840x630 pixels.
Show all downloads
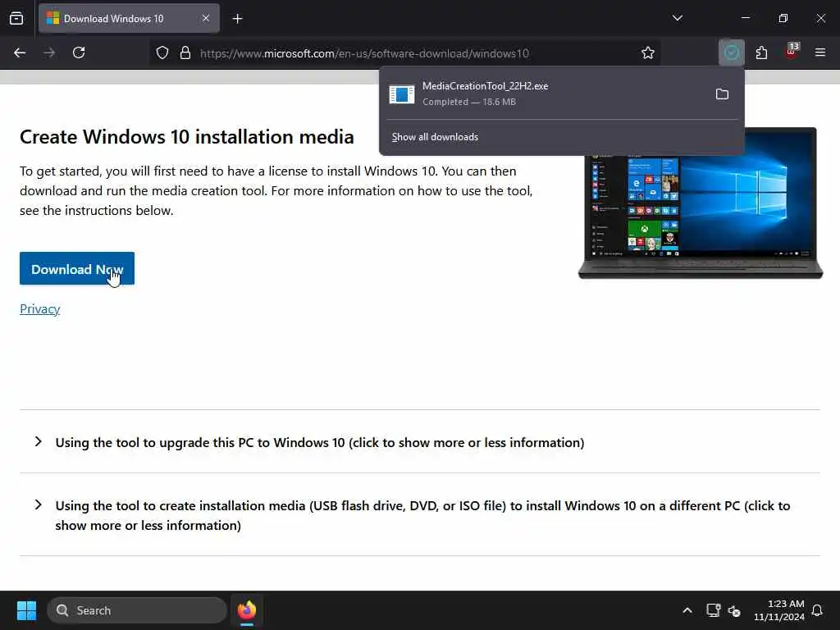click(x=435, y=137)
